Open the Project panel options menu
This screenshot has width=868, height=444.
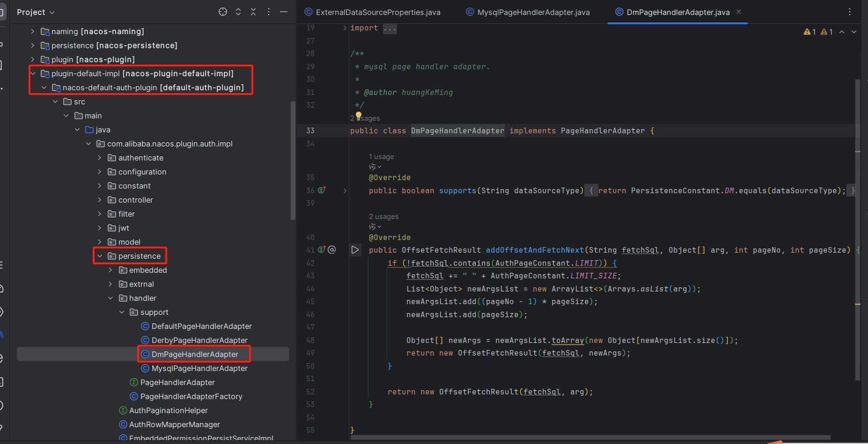tap(269, 12)
